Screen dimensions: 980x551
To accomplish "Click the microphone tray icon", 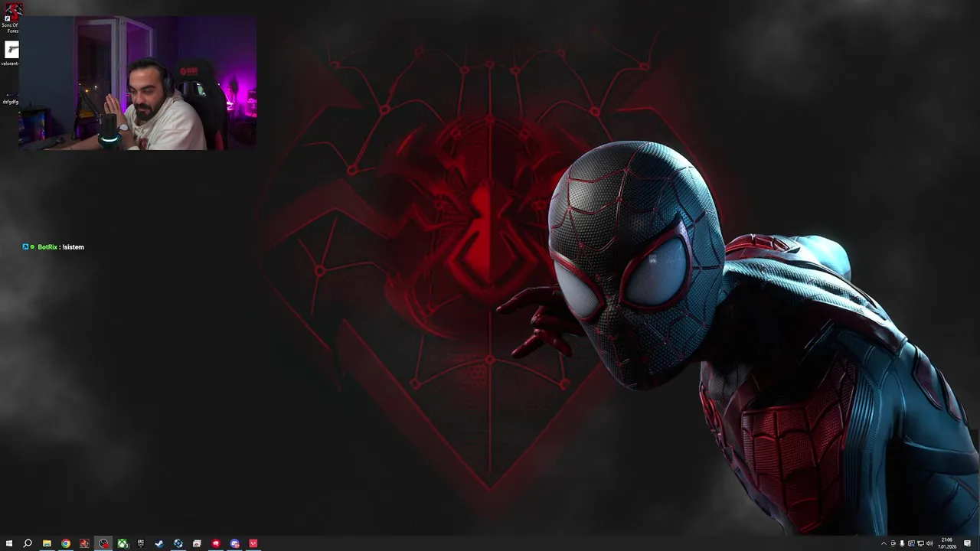I will click(x=902, y=543).
